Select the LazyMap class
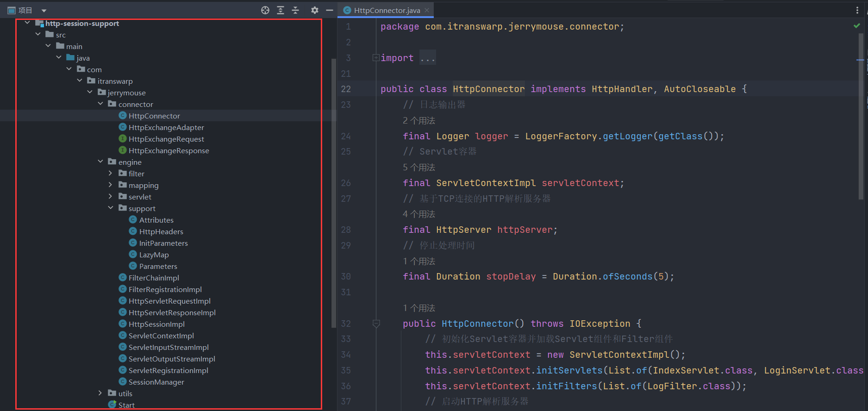The height and width of the screenshot is (411, 868). tap(154, 255)
